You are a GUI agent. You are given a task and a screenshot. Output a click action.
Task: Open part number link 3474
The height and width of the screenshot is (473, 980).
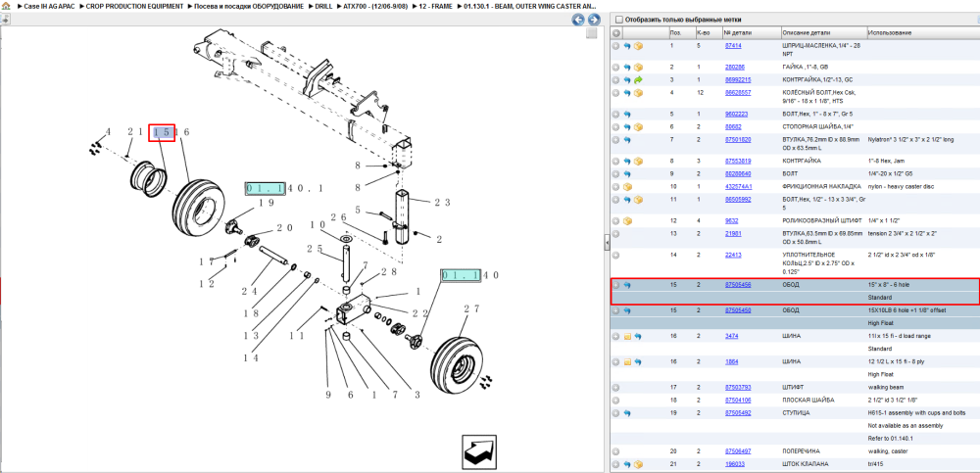pos(731,336)
